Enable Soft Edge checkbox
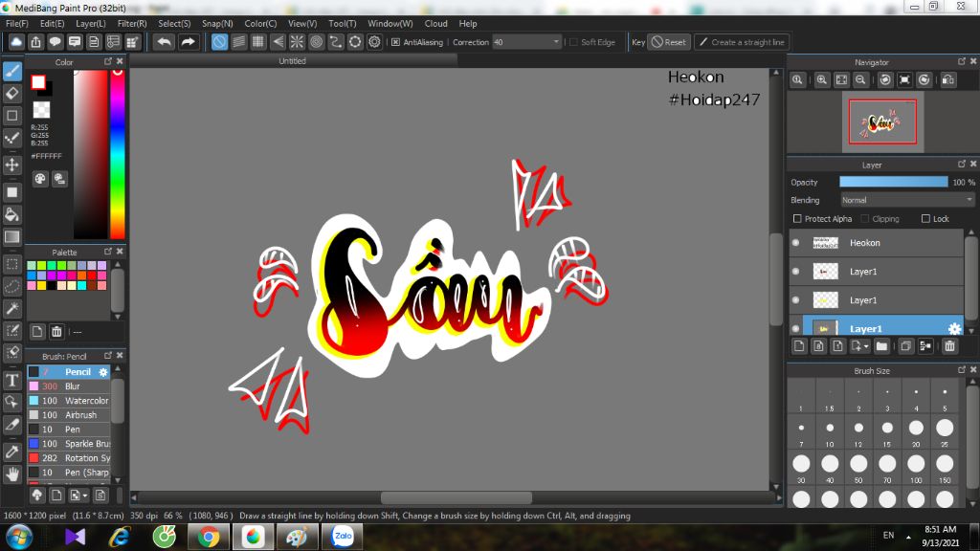This screenshot has height=551, width=980. point(574,42)
